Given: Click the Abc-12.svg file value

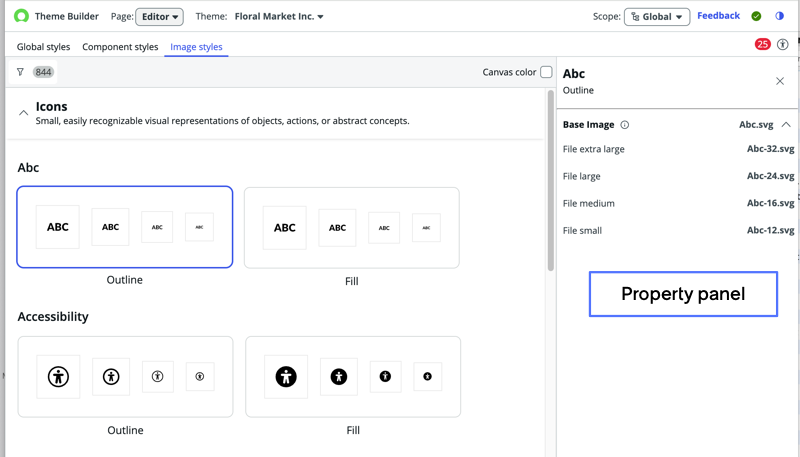Looking at the screenshot, I should [x=770, y=230].
